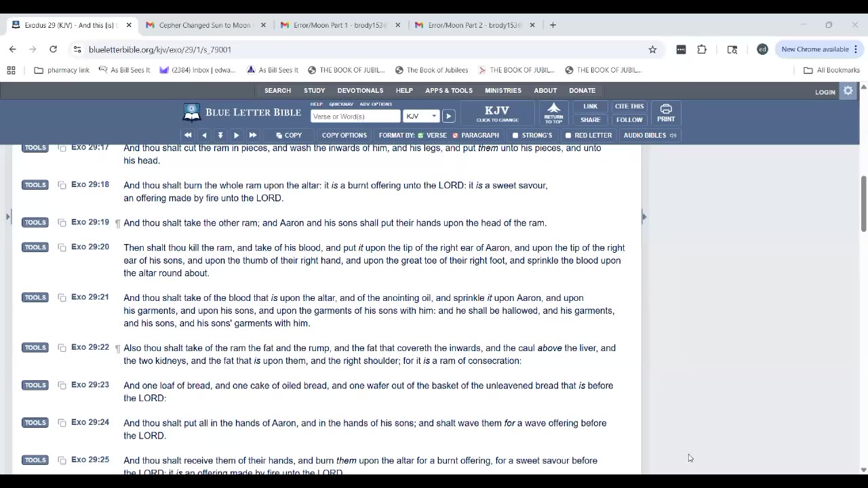Open the Chrome profile avatar
The height and width of the screenshot is (488, 868).
[x=762, y=49]
